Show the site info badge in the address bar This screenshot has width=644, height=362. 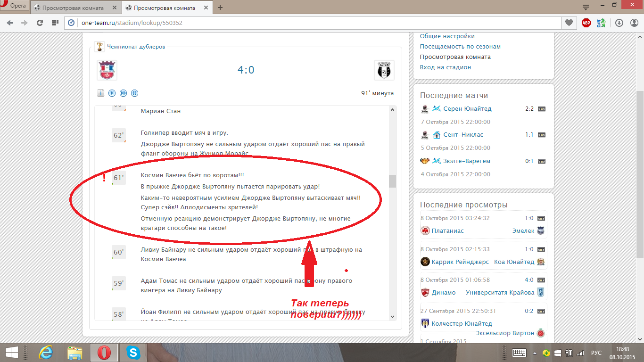[x=71, y=23]
